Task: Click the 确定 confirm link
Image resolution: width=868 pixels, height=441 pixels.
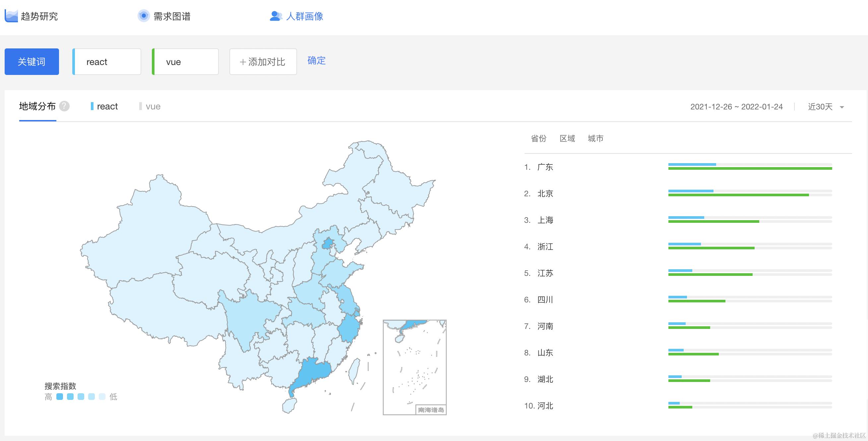Action: pyautogui.click(x=316, y=61)
